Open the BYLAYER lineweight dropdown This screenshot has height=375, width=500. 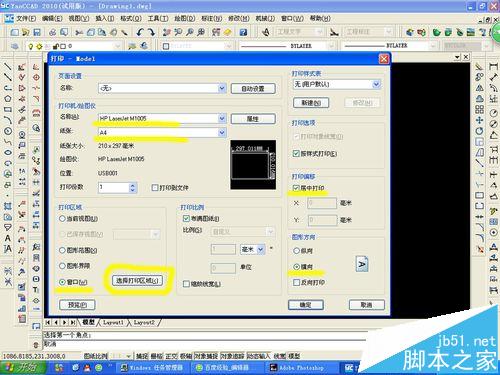pos(390,46)
